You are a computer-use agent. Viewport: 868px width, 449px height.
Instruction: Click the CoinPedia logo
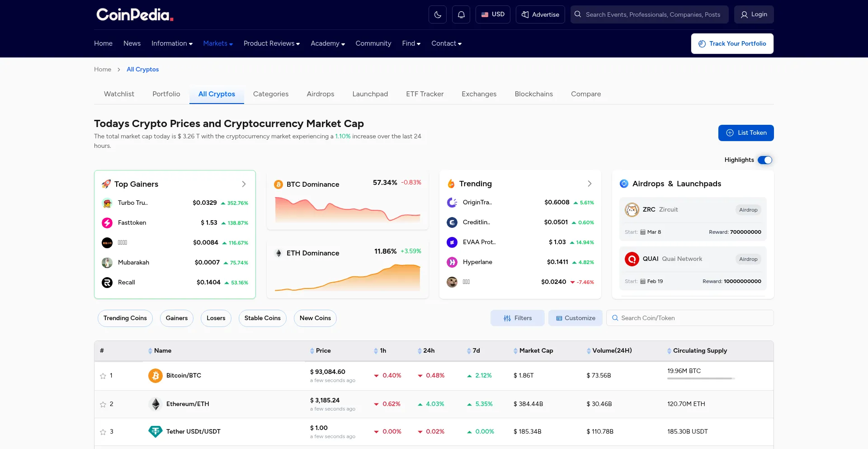click(x=135, y=14)
